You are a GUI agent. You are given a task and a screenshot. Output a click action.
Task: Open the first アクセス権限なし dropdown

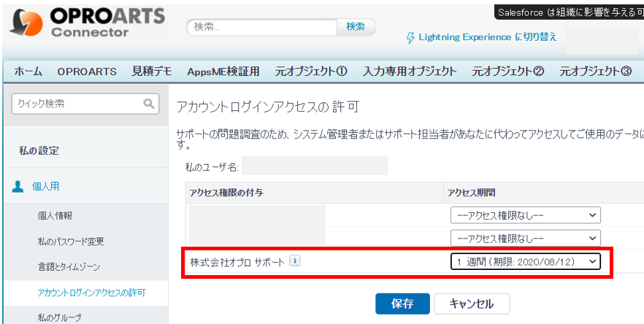(525, 215)
